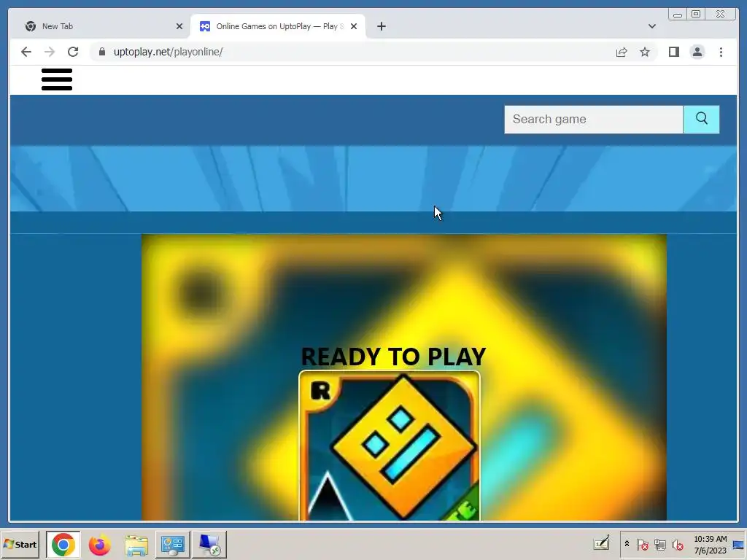Click the pen input tray icon
747x560 pixels.
pos(602,543)
